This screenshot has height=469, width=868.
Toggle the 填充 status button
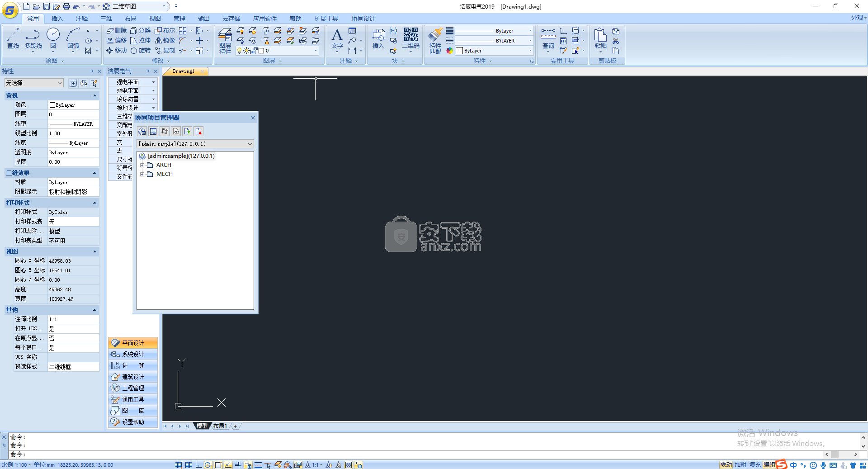pyautogui.click(x=755, y=464)
